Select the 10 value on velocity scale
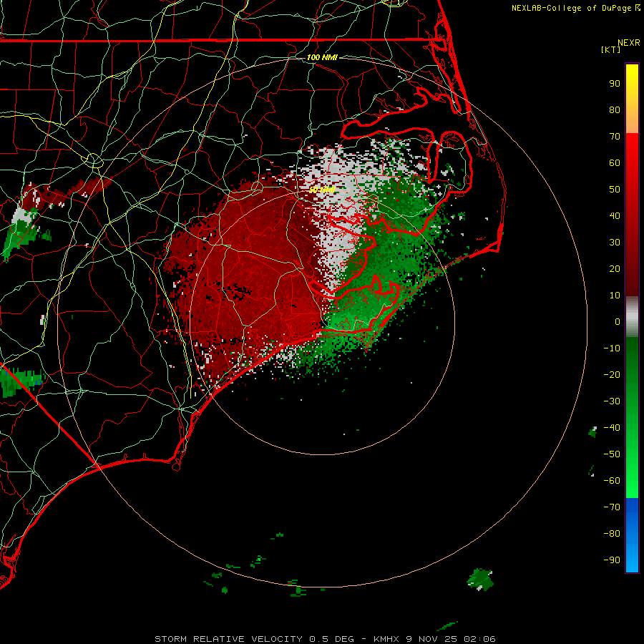This screenshot has height=644, width=644. 615,296
